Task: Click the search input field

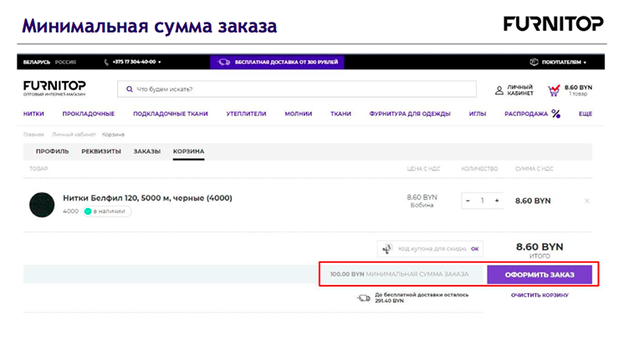Action: click(297, 89)
